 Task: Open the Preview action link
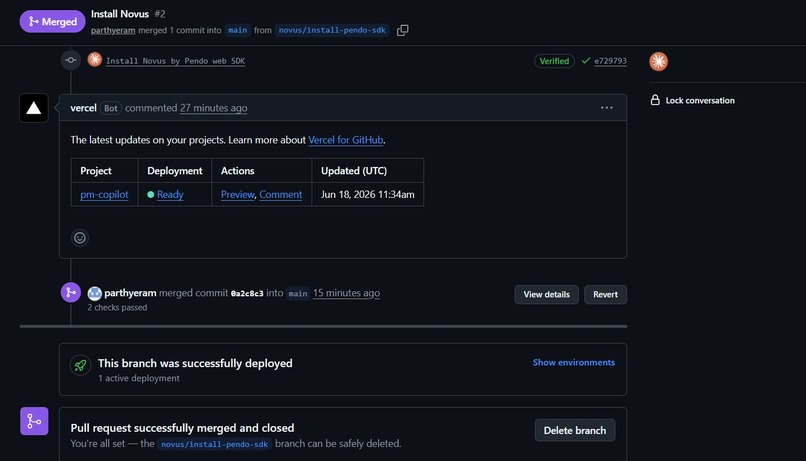pos(237,194)
